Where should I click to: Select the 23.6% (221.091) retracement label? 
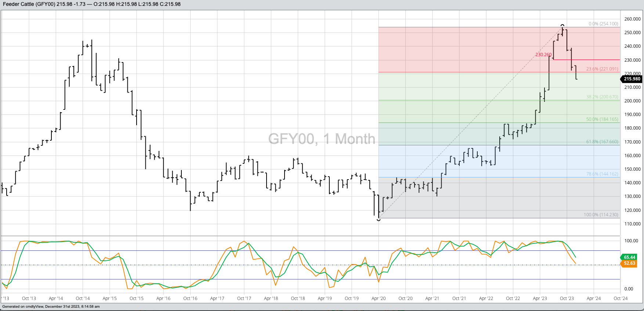pyautogui.click(x=602, y=69)
